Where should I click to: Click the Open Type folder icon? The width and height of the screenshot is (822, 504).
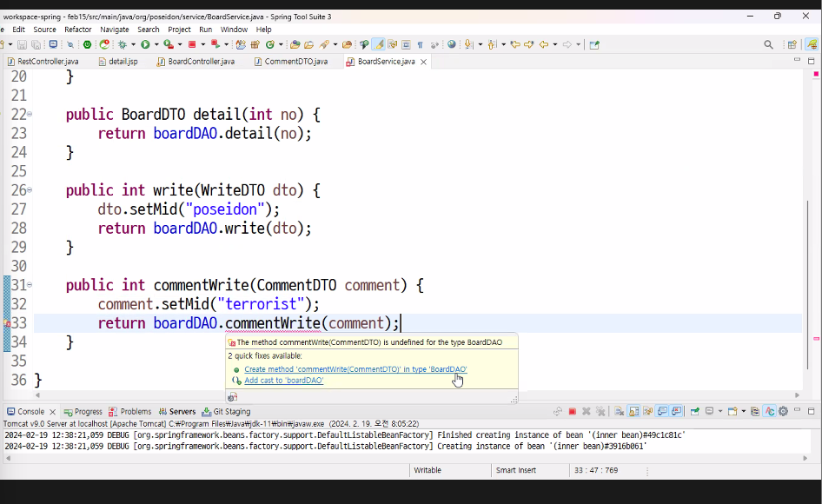point(295,44)
